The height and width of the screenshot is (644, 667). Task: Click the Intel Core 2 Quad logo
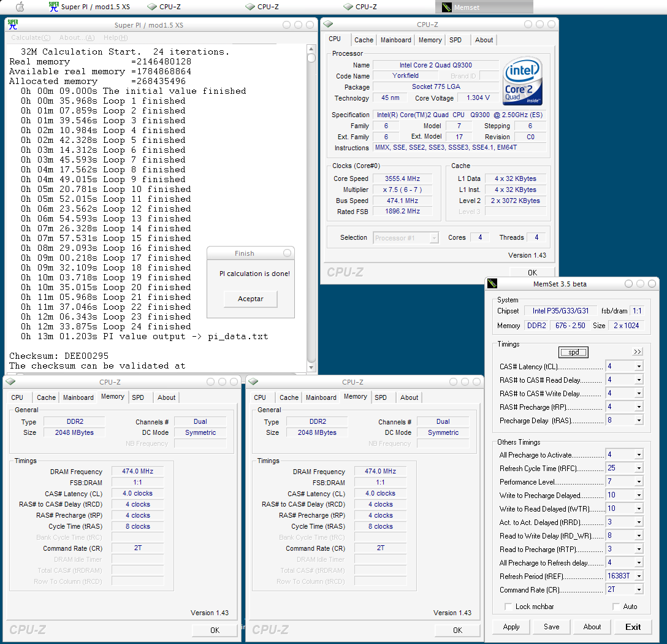(x=522, y=81)
